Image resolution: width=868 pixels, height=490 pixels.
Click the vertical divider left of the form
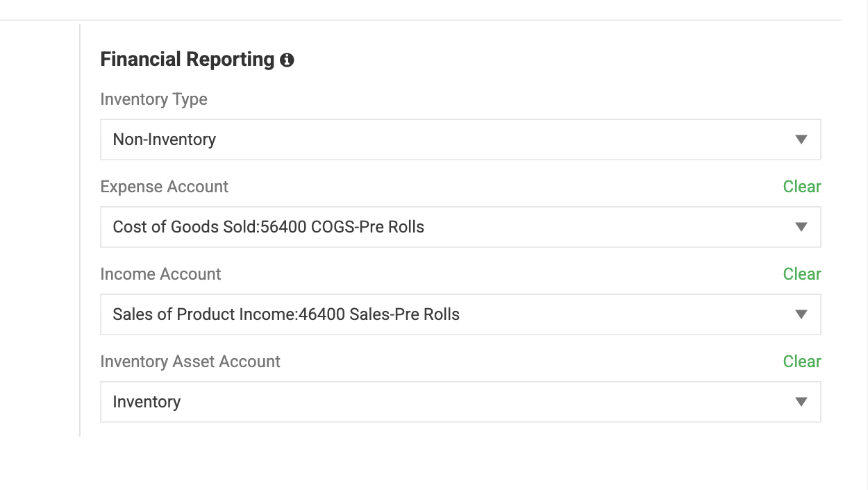point(80,229)
